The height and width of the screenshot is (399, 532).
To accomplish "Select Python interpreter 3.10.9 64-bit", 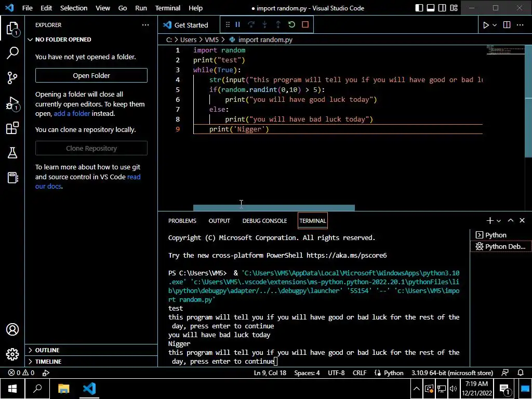I will click(452, 373).
